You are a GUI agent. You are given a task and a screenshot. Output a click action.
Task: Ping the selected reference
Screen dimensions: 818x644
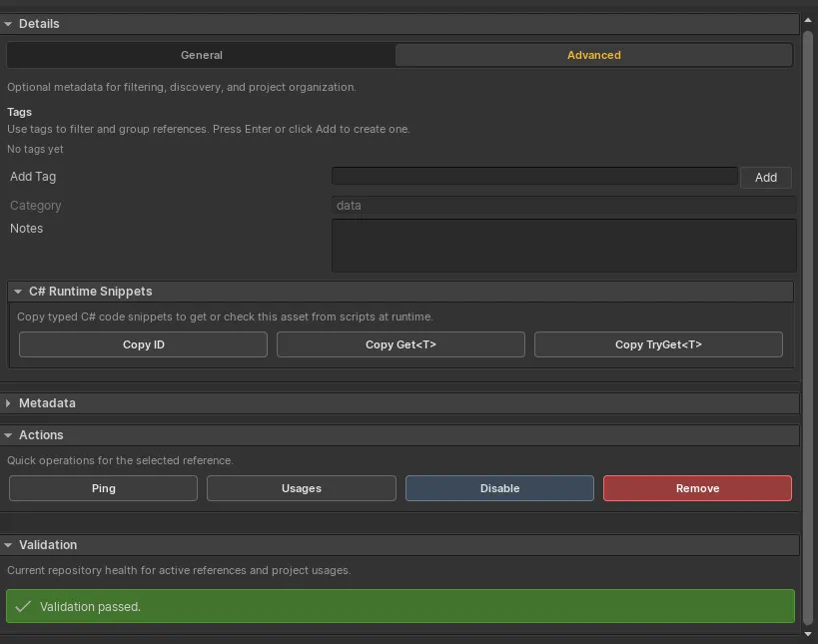click(103, 488)
